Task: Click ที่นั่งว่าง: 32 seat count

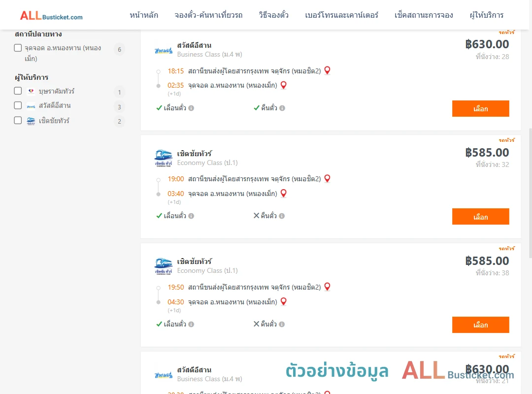Action: (492, 164)
